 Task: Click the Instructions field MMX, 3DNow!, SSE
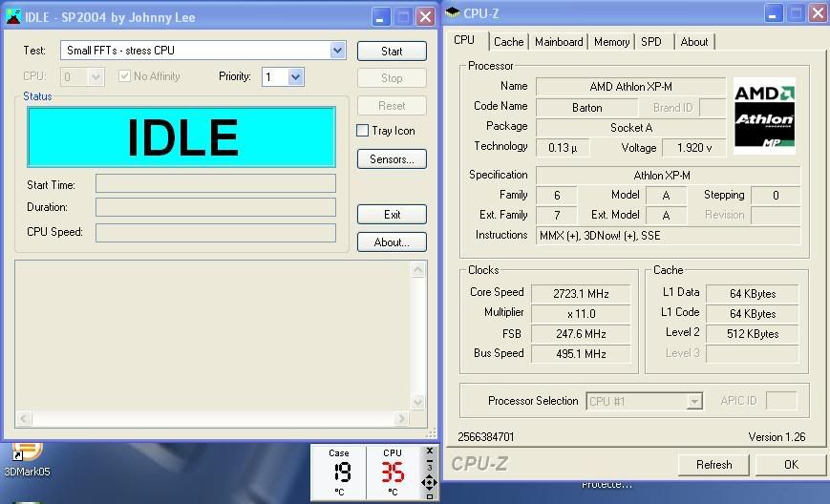668,236
